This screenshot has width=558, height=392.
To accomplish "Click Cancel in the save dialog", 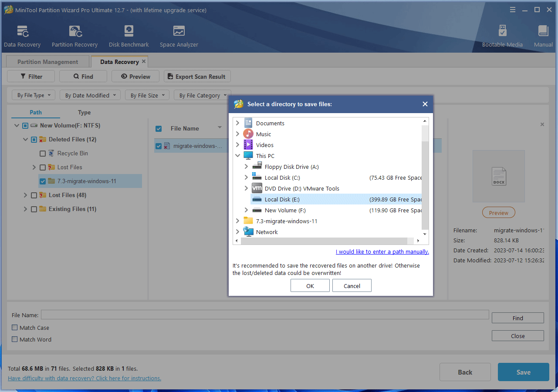I will 352,286.
